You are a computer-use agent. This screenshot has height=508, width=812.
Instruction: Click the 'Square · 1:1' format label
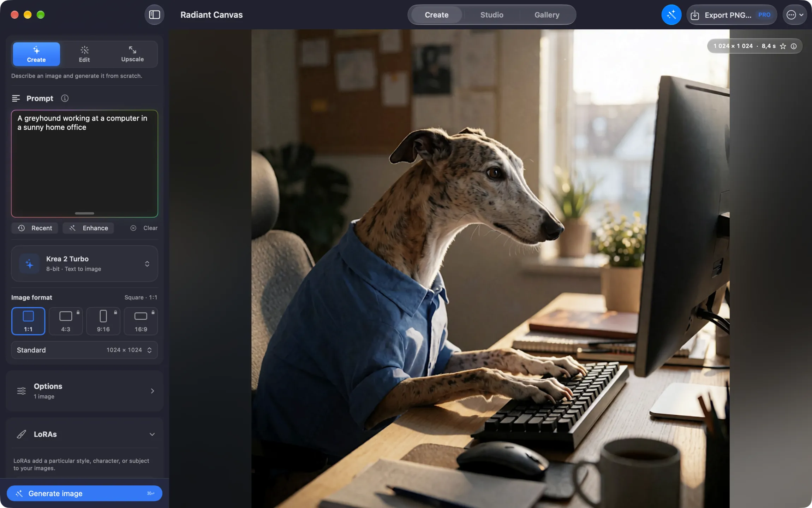click(x=141, y=297)
